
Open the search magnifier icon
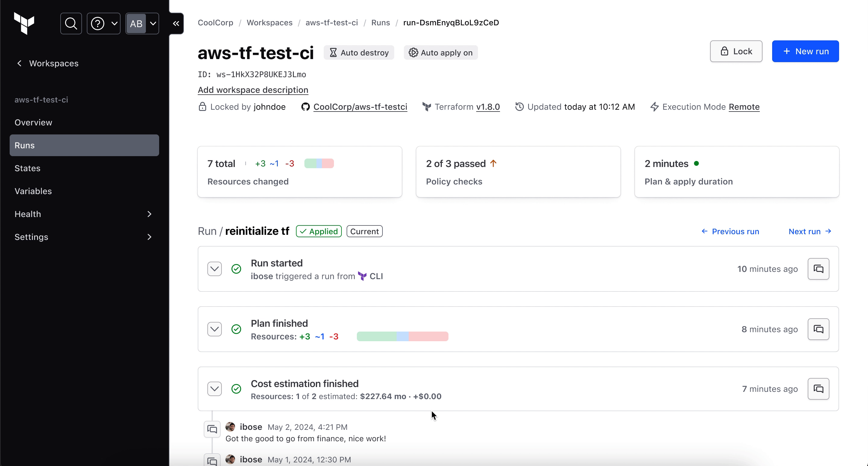pyautogui.click(x=71, y=24)
